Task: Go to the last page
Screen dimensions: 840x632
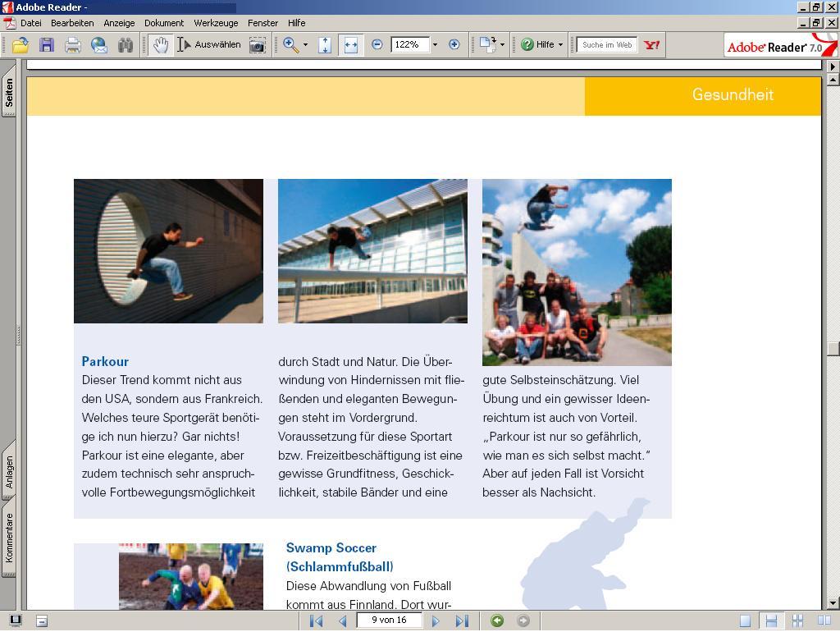Action: (462, 621)
